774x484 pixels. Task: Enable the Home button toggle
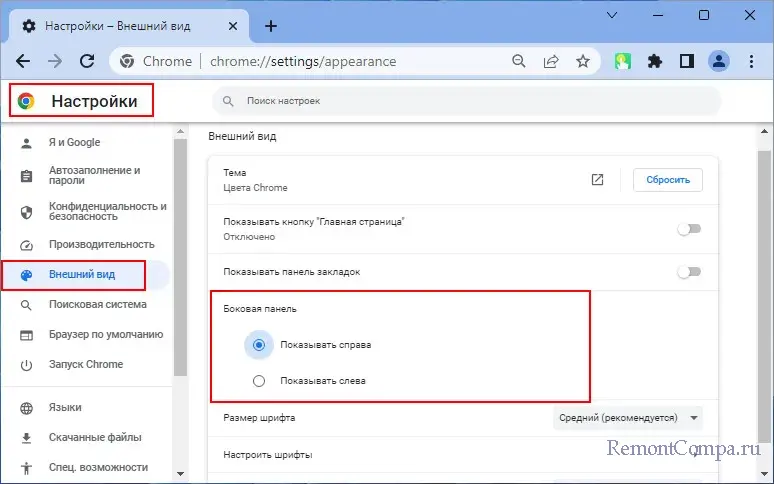[689, 229]
